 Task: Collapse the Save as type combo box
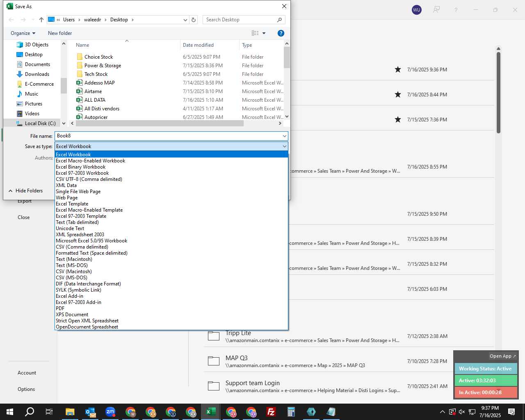coord(284,146)
